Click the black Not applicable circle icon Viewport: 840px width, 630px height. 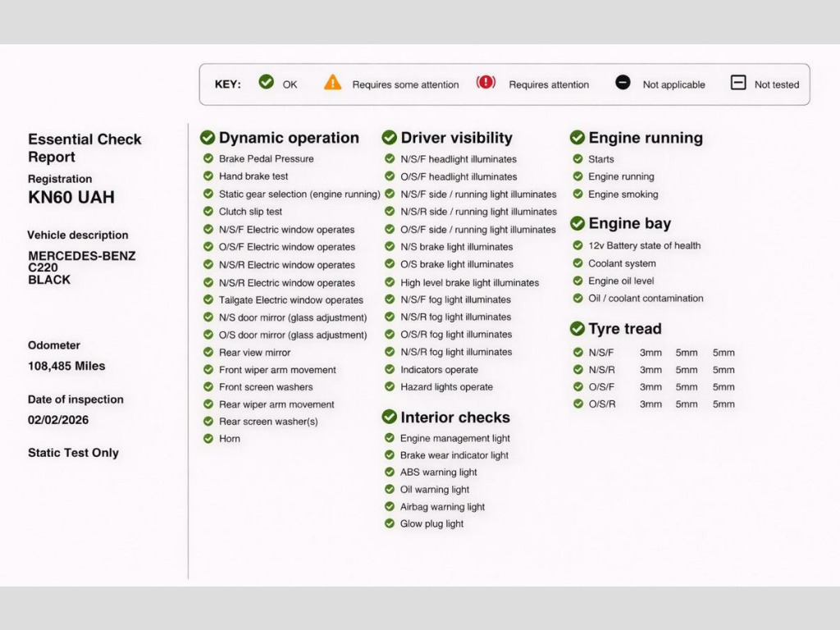point(623,83)
